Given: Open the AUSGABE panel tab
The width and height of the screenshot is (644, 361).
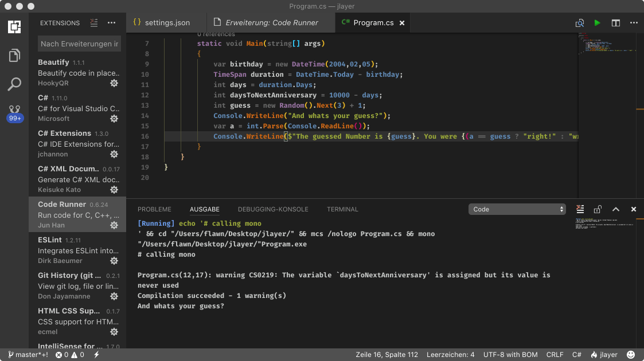Looking at the screenshot, I should pos(205,209).
